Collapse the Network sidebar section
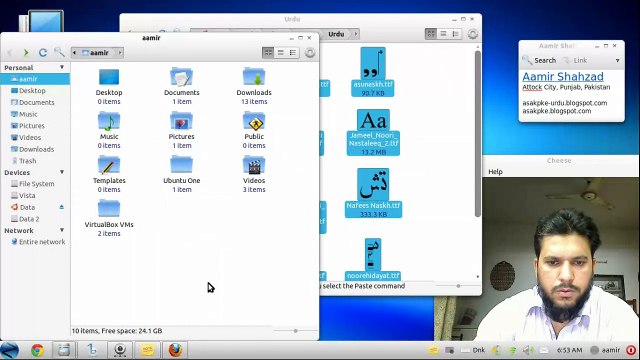The height and width of the screenshot is (360, 640). coord(62,230)
